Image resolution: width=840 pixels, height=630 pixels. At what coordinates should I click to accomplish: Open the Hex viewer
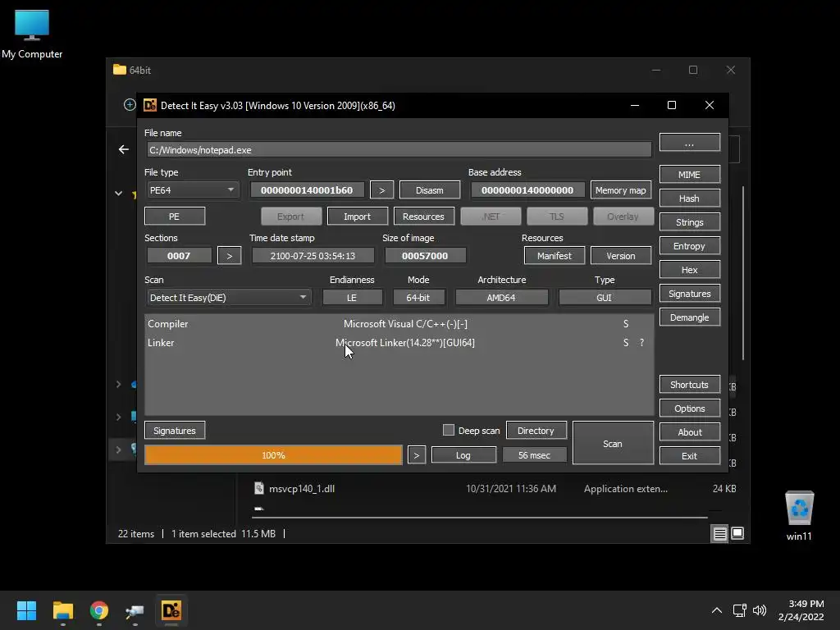coord(689,270)
